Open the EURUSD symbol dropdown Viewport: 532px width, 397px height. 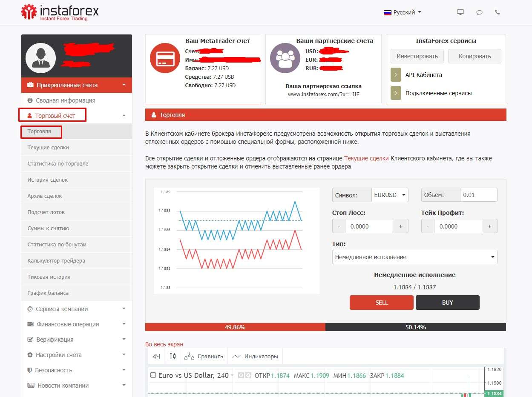[390, 195]
